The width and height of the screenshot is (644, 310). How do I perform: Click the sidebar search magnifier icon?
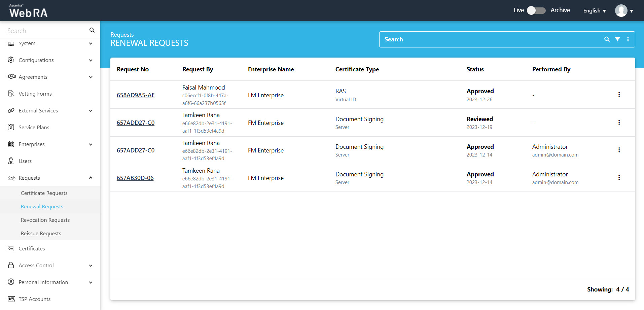click(x=92, y=30)
